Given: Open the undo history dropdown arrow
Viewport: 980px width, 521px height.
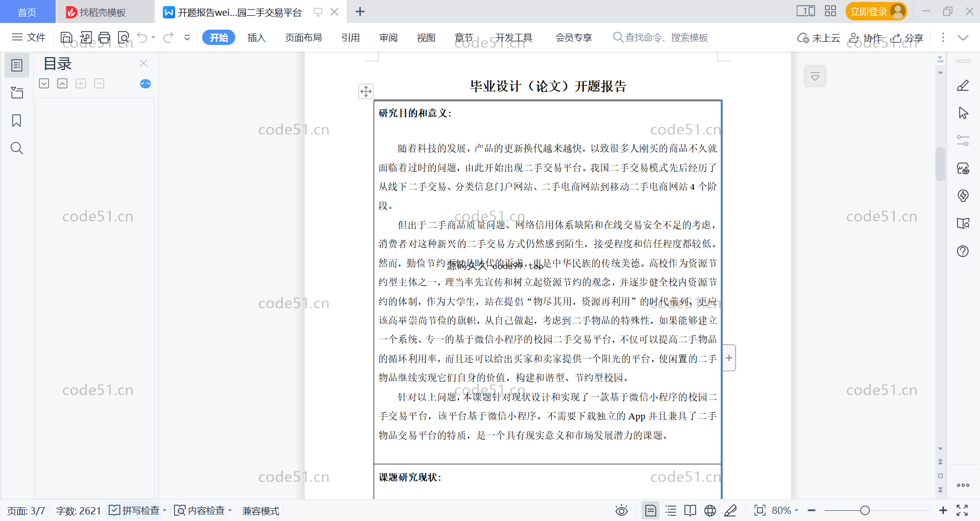Looking at the screenshot, I should (x=153, y=37).
